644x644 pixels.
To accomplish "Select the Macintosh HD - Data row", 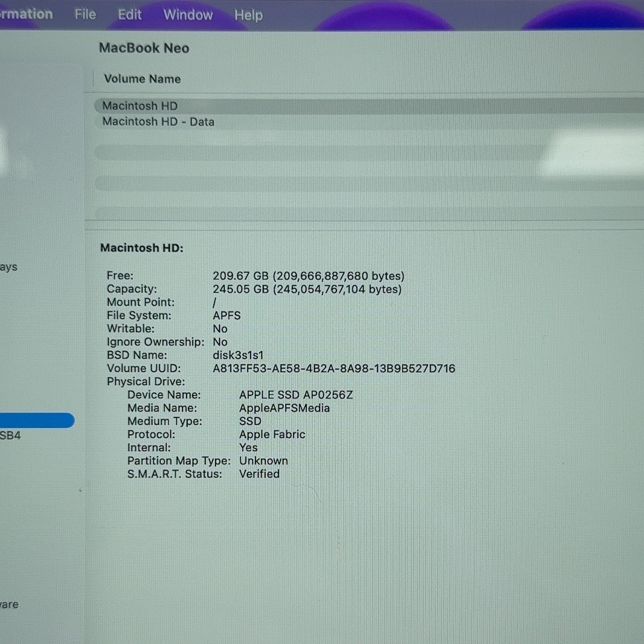I will (369, 122).
